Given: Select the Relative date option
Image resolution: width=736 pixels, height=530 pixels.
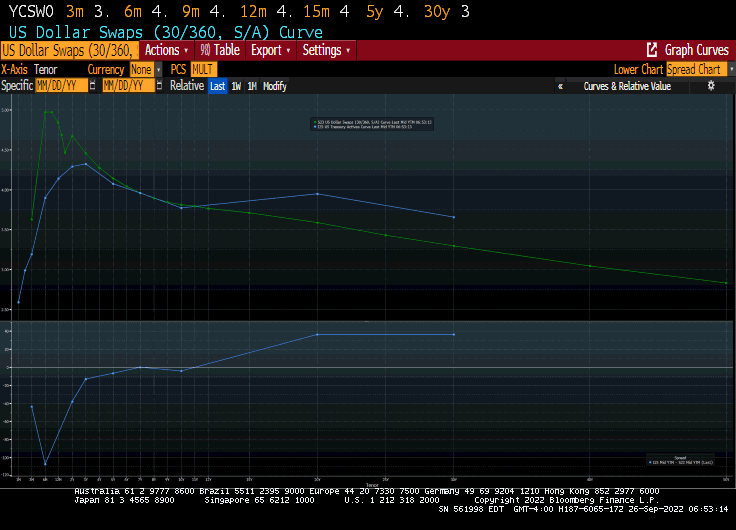Looking at the screenshot, I should coord(186,86).
